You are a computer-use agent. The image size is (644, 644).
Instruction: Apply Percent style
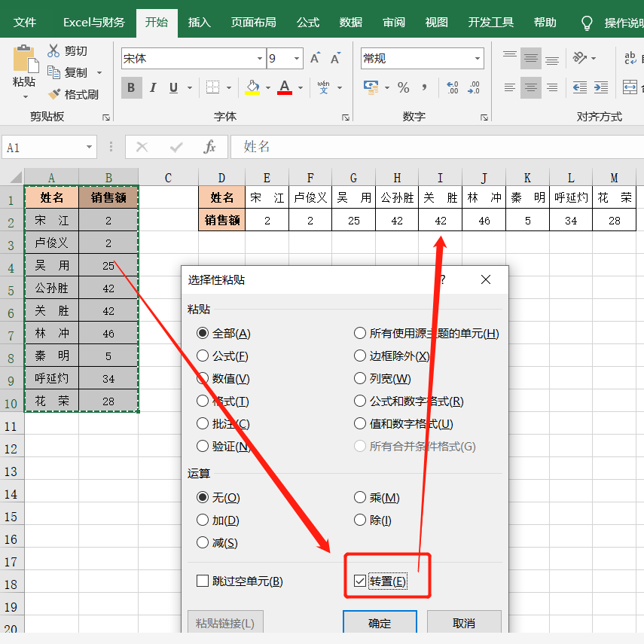[403, 87]
